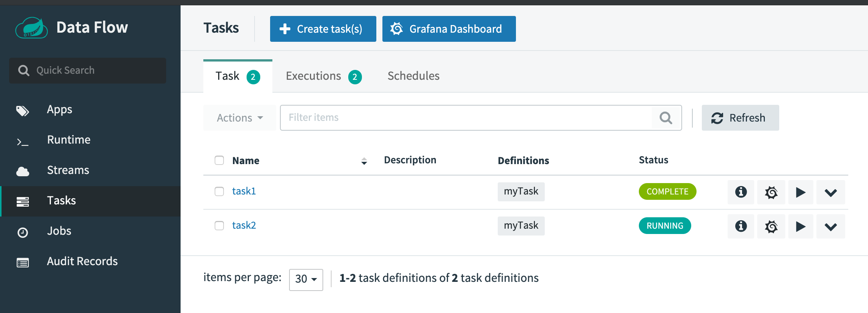This screenshot has height=313, width=868.
Task: Sort tasks by Name column arrows
Action: tap(364, 161)
